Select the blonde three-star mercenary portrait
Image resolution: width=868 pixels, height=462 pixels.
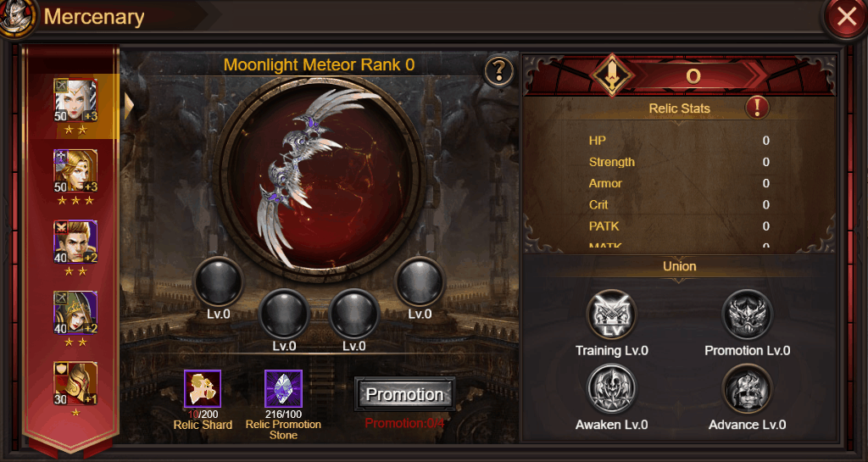[75, 171]
